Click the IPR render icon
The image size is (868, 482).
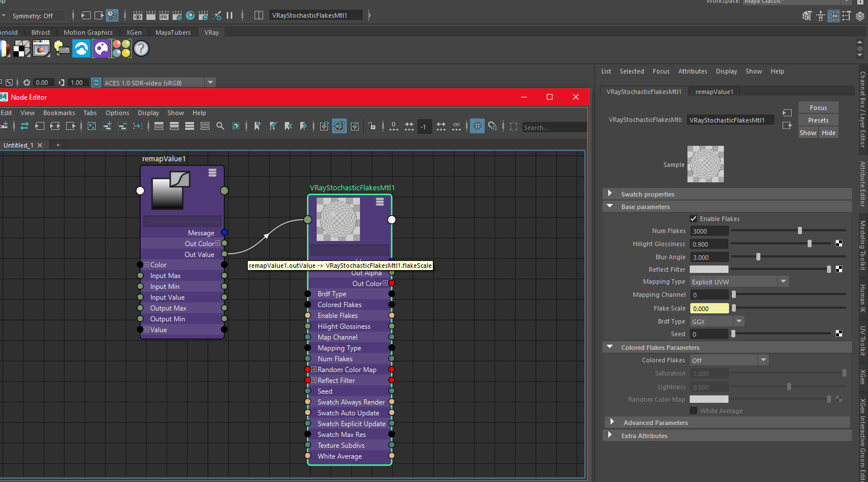[x=164, y=15]
